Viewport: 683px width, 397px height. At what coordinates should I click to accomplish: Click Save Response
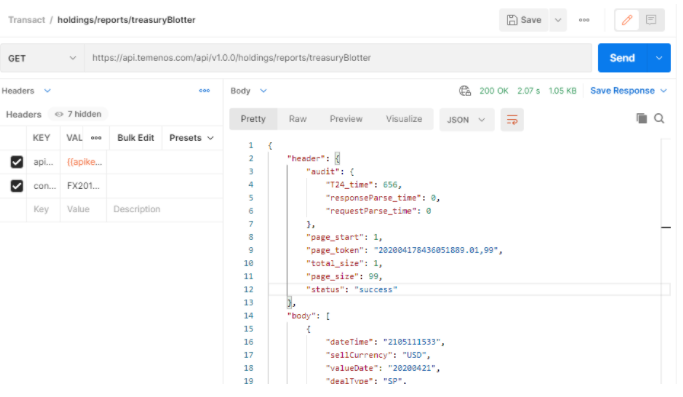[622, 91]
